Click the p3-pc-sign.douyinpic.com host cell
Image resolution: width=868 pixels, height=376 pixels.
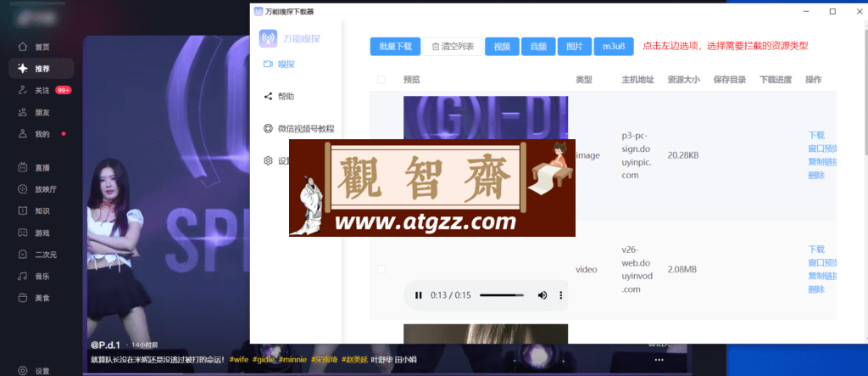click(638, 155)
